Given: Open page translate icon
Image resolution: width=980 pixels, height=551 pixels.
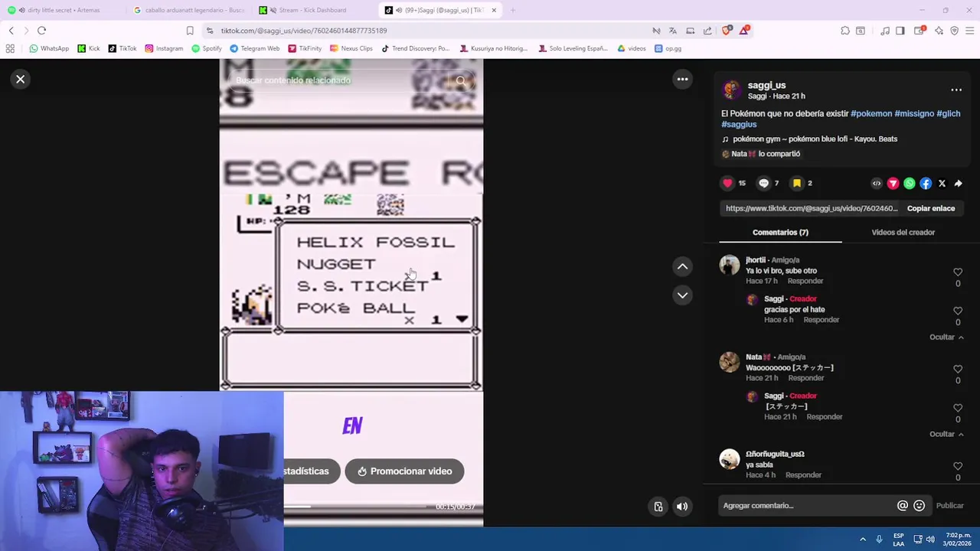Looking at the screenshot, I should click(673, 31).
